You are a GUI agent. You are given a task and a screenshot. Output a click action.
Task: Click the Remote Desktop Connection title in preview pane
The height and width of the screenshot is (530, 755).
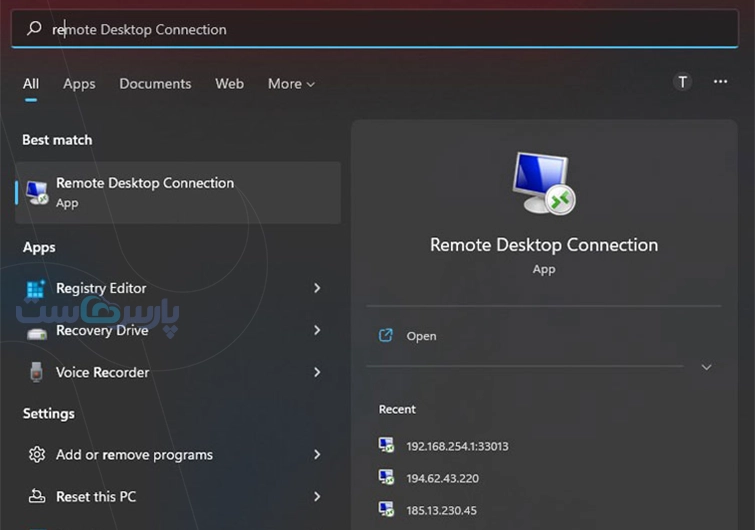click(544, 245)
